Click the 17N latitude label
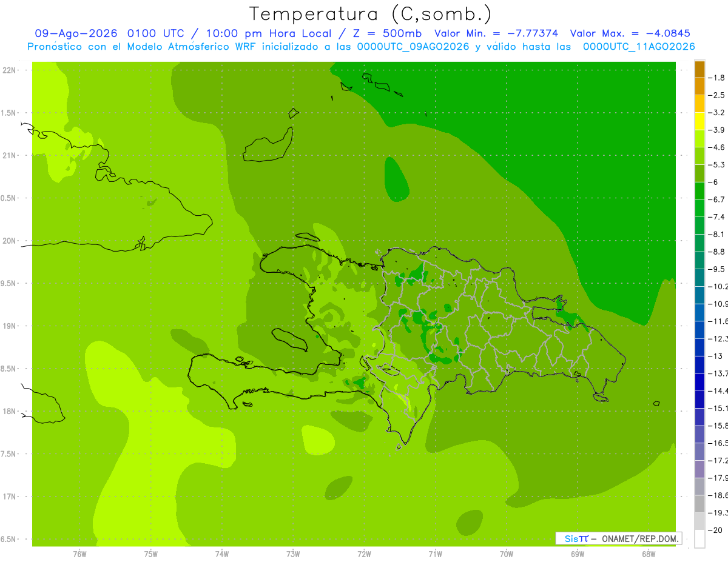Image resolution: width=728 pixels, height=562 pixels. click(10, 497)
